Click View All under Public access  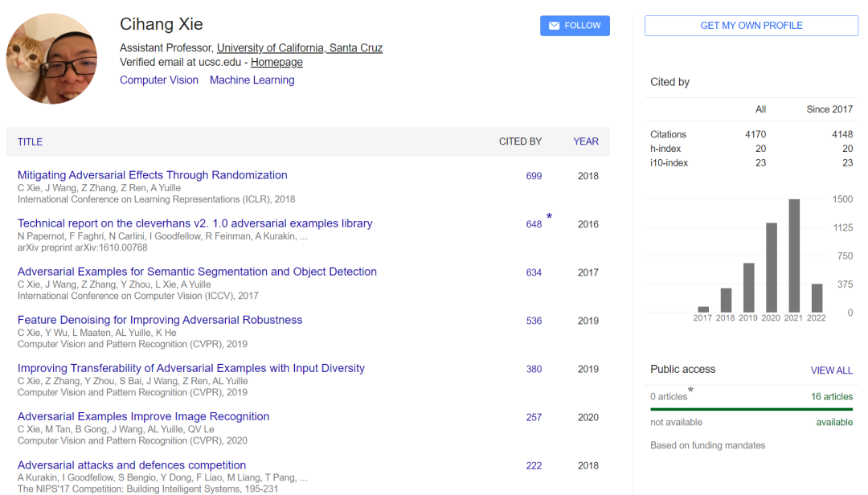click(831, 370)
